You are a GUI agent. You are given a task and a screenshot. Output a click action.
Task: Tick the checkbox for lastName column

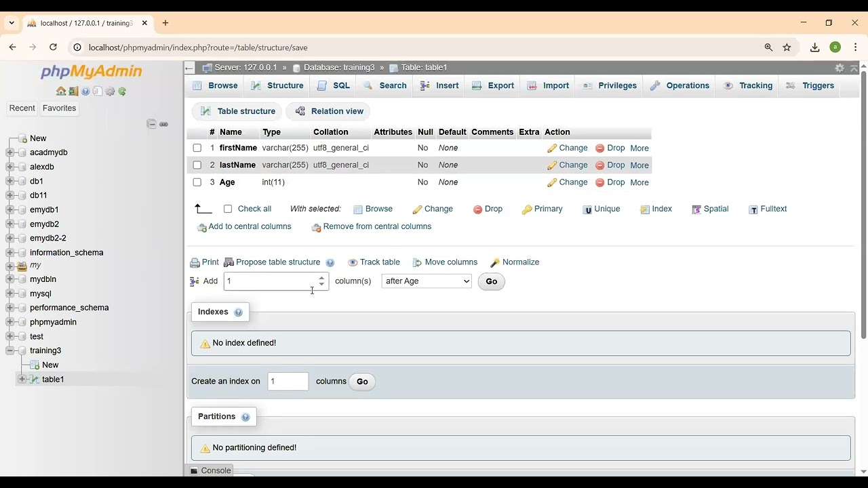click(x=197, y=165)
